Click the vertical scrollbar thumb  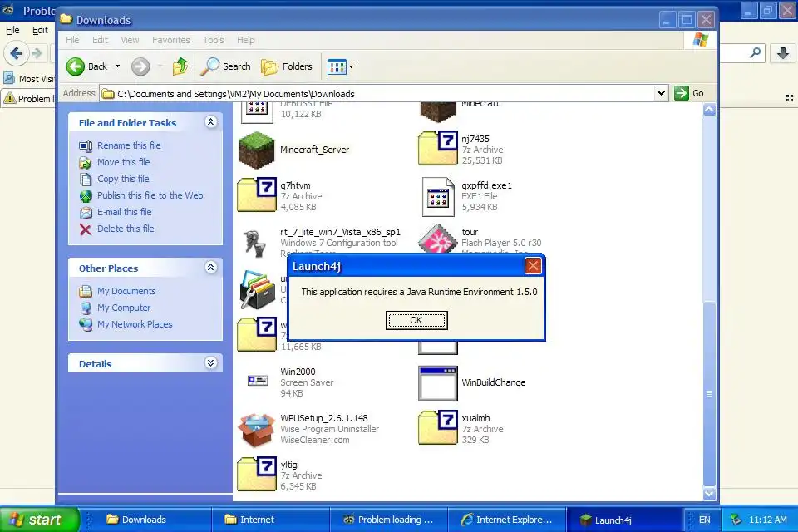pyautogui.click(x=709, y=393)
